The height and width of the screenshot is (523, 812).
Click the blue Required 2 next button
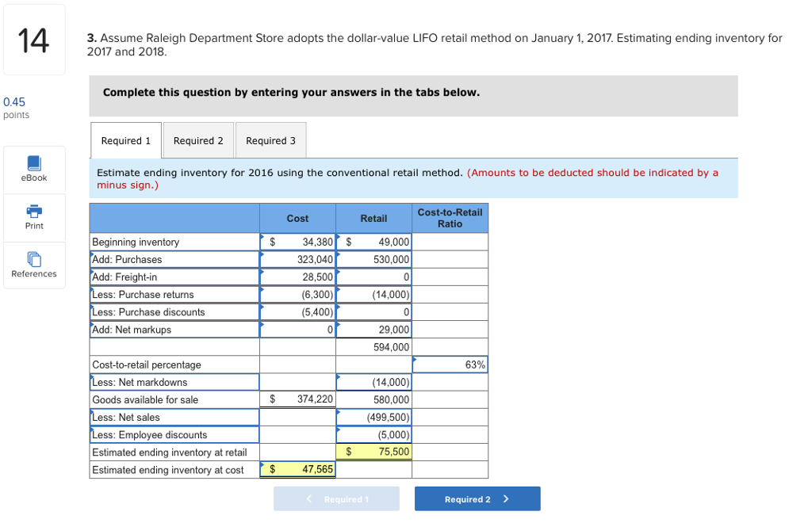[477, 499]
